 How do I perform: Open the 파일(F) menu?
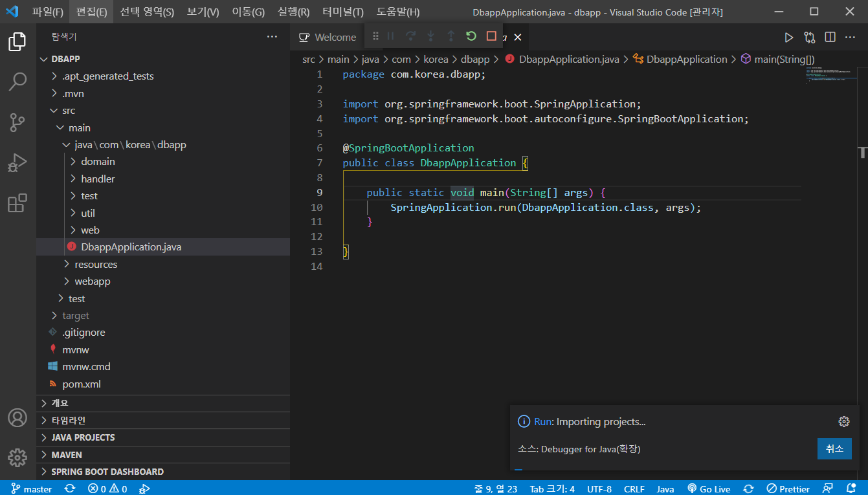coord(48,12)
